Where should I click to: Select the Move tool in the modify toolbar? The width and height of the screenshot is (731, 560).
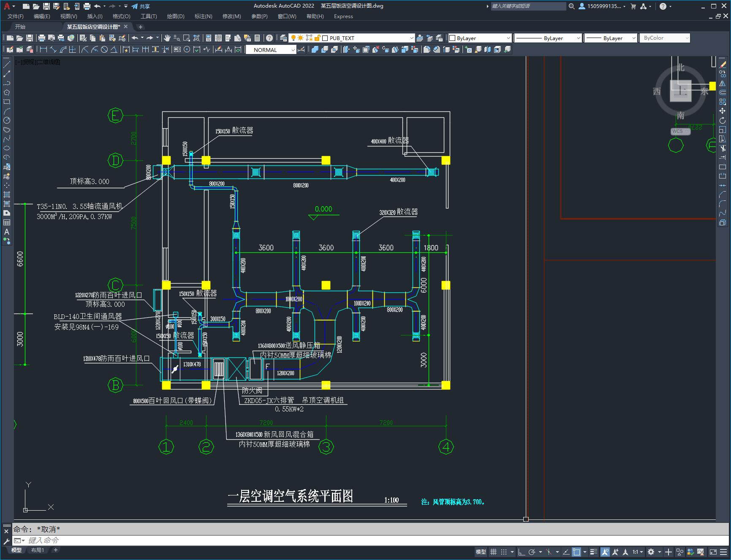click(723, 111)
